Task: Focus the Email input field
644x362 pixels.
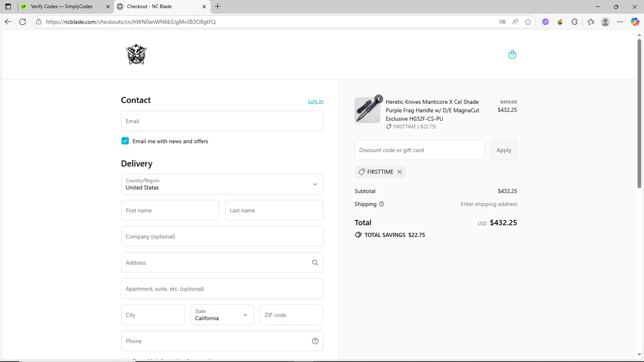Action: tap(222, 121)
